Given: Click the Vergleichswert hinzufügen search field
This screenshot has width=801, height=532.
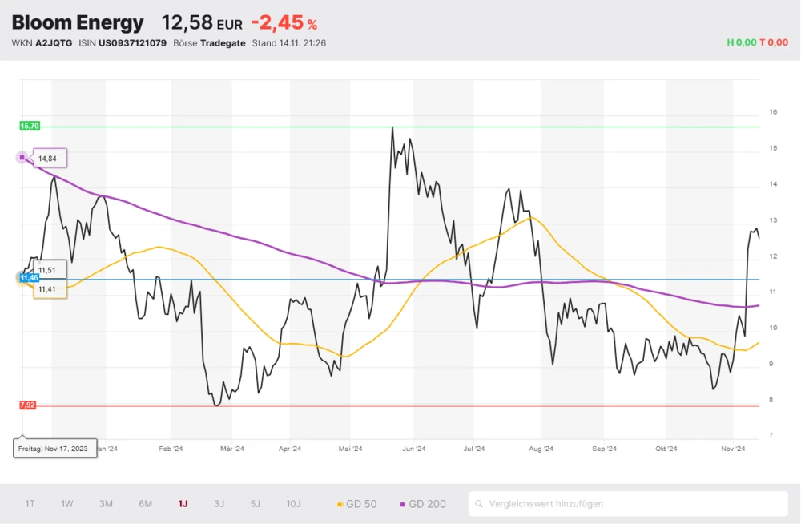Looking at the screenshot, I should click(633, 504).
